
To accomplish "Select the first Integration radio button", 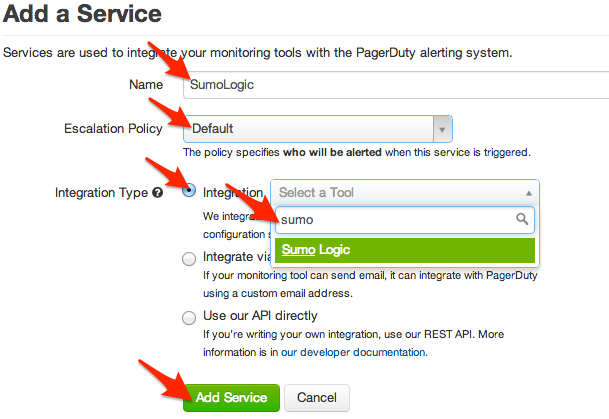I will (189, 191).
